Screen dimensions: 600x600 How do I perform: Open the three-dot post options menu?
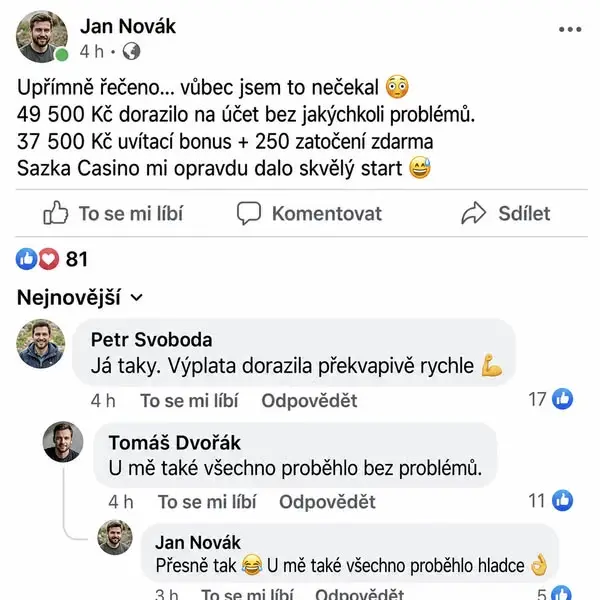[570, 29]
